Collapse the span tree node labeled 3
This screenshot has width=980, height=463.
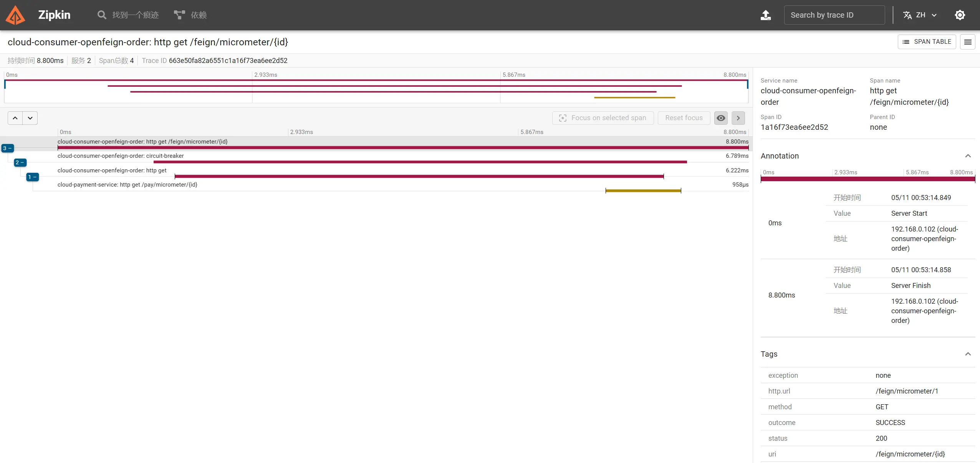point(8,148)
